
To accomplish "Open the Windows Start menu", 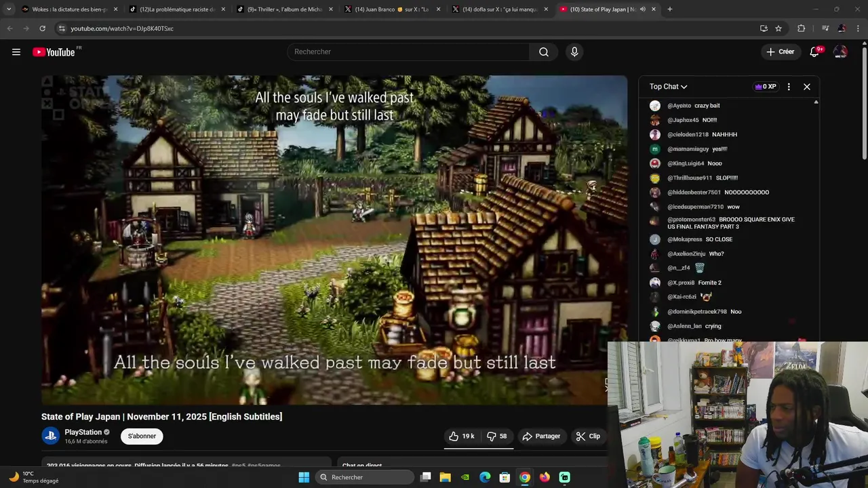I will pyautogui.click(x=304, y=477).
